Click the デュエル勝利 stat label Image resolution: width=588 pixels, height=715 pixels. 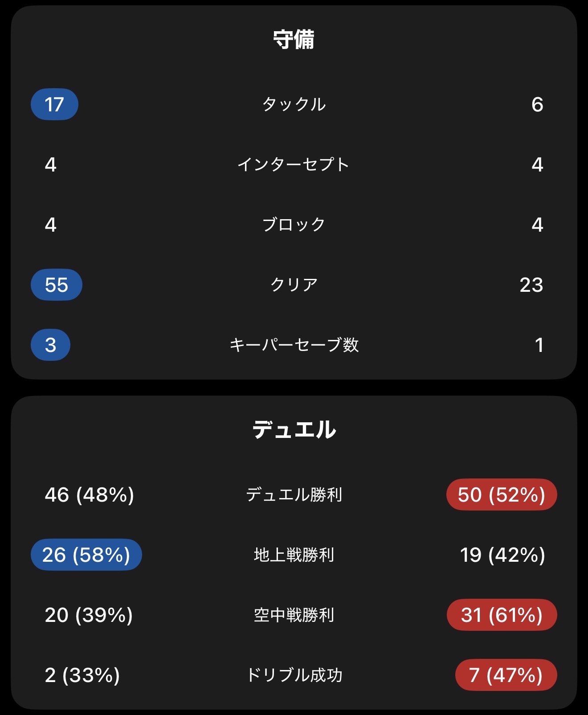coord(294,495)
